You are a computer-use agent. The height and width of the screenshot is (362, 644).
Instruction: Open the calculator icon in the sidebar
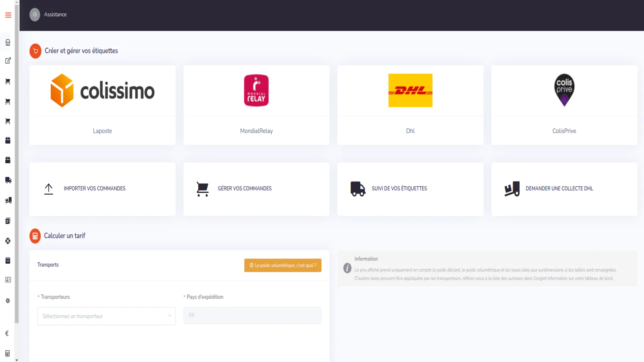pos(7,353)
